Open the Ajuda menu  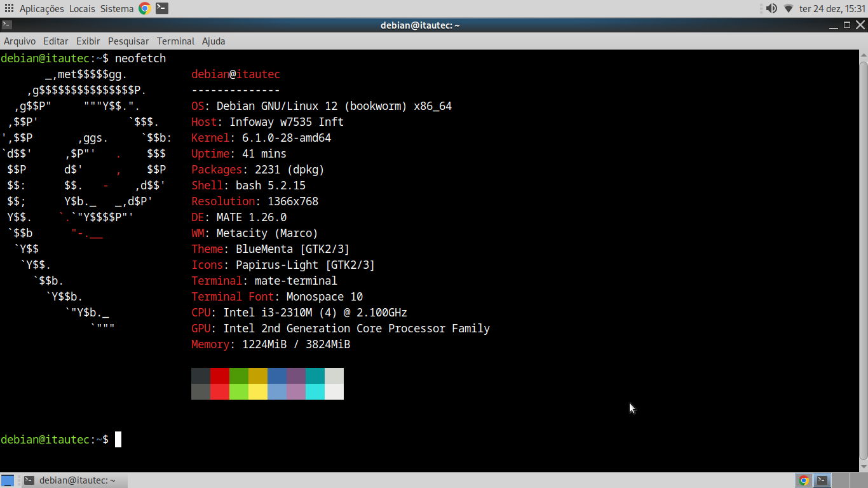[214, 41]
